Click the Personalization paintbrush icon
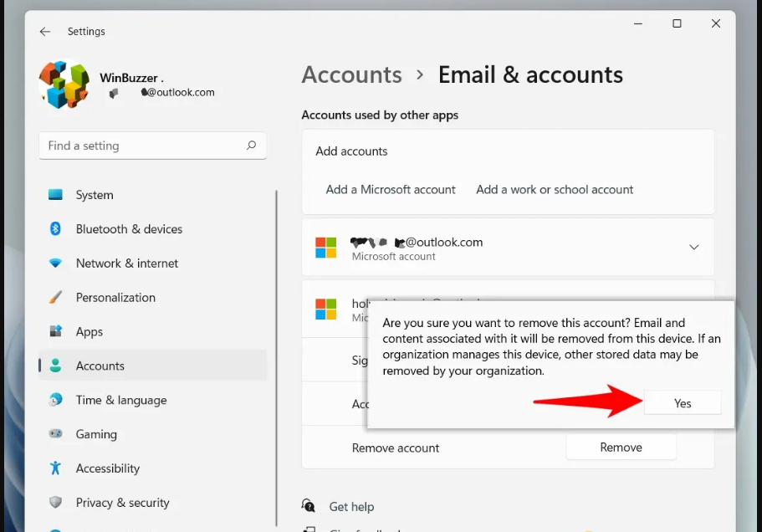762x532 pixels. point(55,297)
